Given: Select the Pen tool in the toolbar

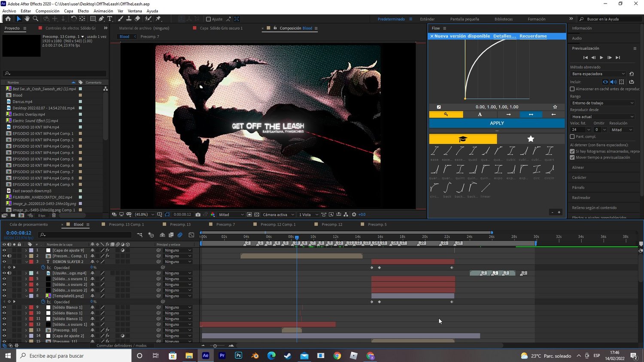Looking at the screenshot, I should click(x=101, y=19).
